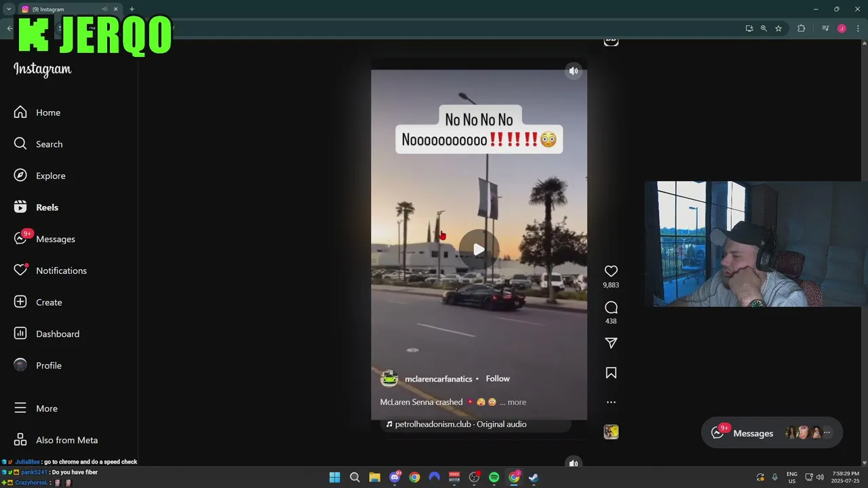
Task: Open comments on the McLaren reel
Action: [611, 308]
